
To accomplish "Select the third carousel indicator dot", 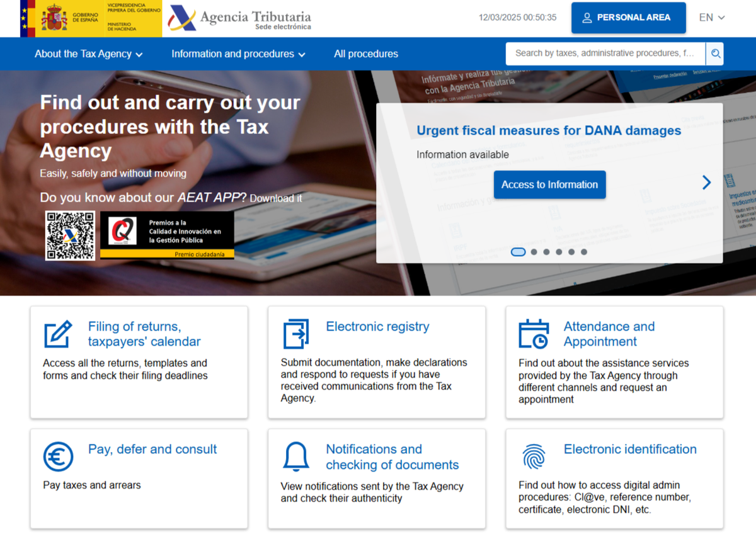I will pyautogui.click(x=546, y=252).
